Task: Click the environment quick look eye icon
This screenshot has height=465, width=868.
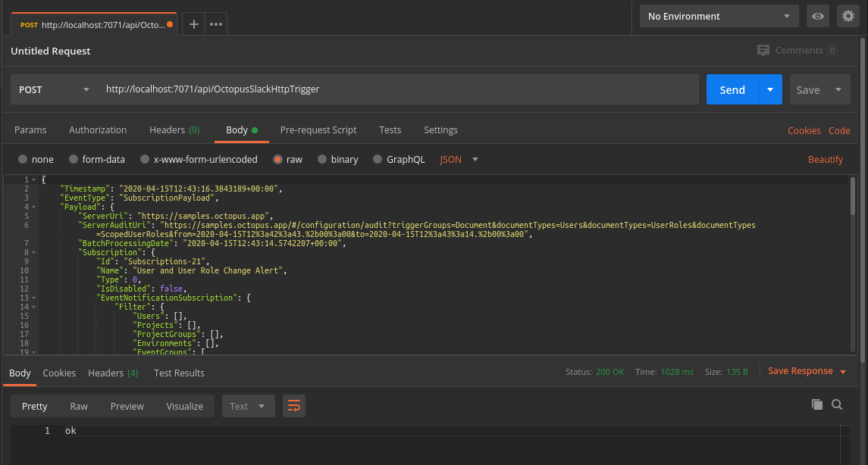Action: coord(818,16)
